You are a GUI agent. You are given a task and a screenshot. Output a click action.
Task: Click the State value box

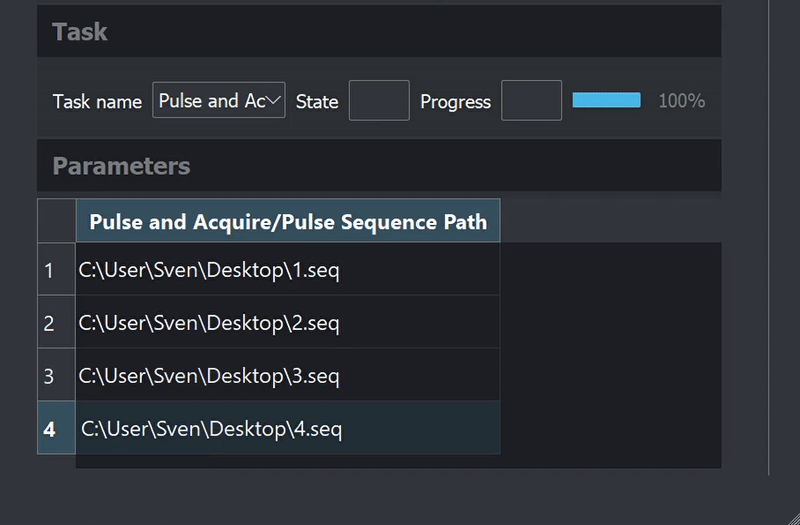tap(379, 101)
